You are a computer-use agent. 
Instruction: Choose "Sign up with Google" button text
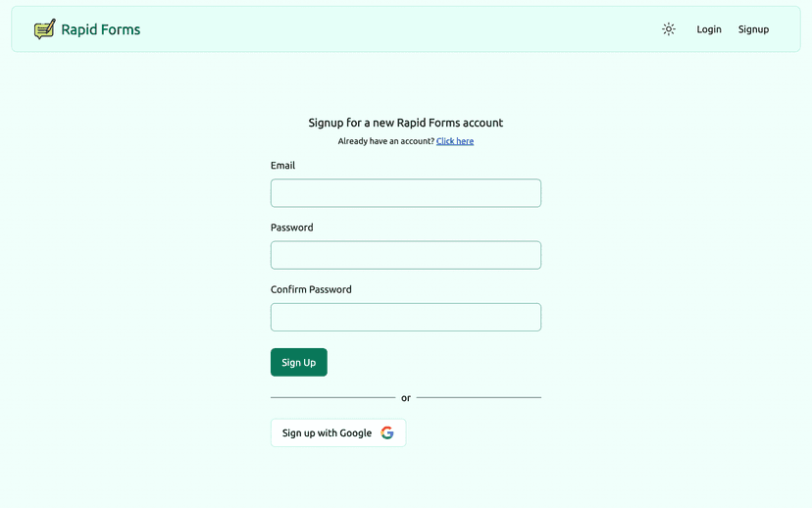point(327,432)
